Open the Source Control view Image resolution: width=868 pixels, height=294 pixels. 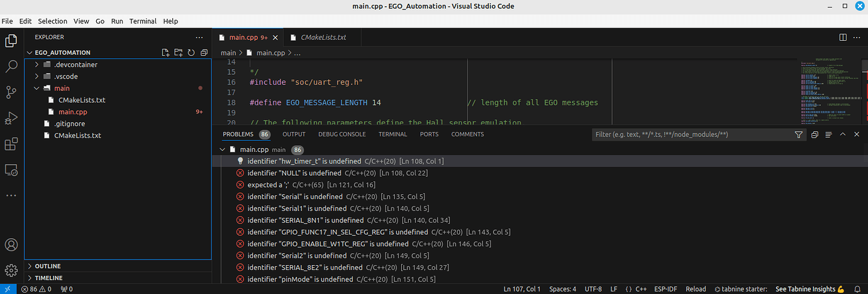coord(11,92)
